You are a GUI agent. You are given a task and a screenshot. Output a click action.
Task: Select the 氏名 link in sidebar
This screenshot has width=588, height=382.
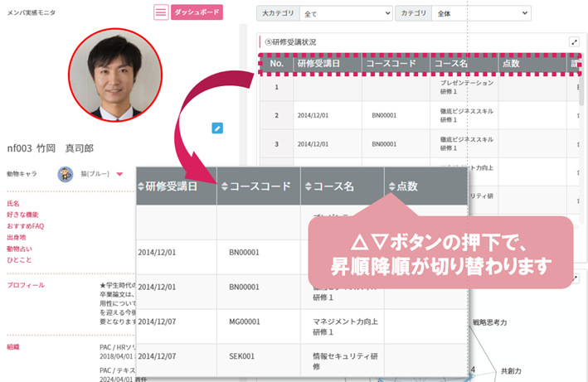(12, 203)
